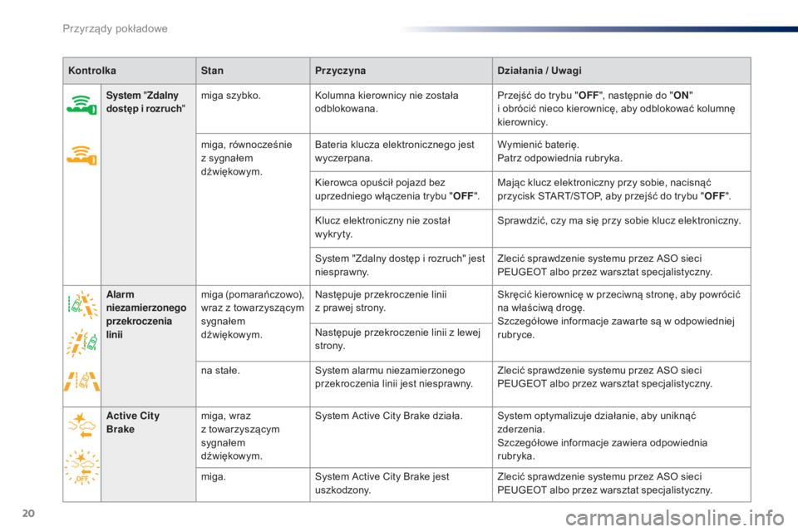Click the "Wymienić baterię." action cell
This screenshot has height=532, width=798.
622,152
